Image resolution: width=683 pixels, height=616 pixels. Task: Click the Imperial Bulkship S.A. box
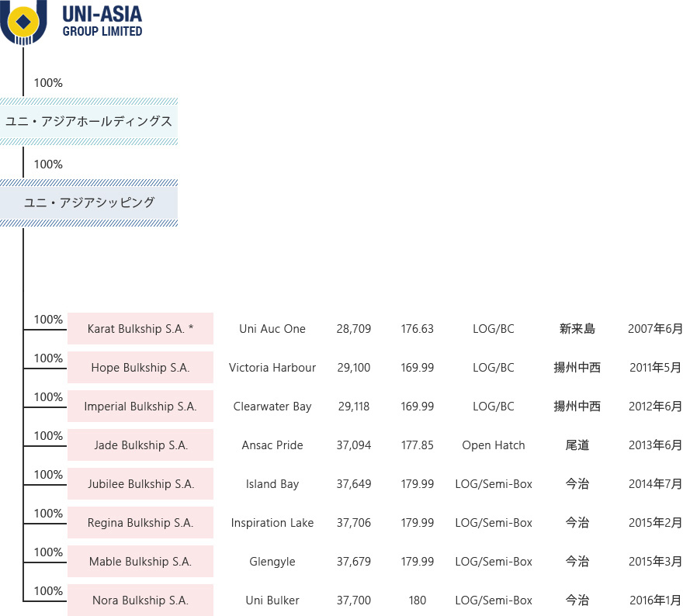140,407
